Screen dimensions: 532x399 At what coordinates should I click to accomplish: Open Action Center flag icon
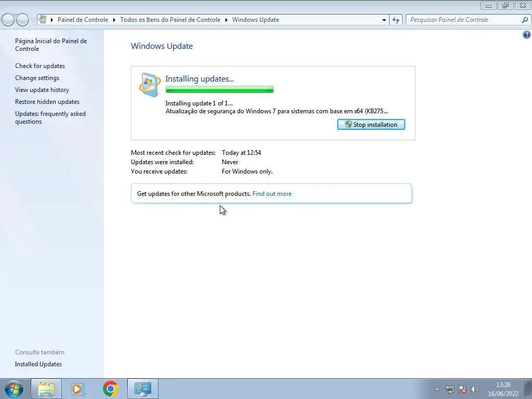(x=462, y=389)
